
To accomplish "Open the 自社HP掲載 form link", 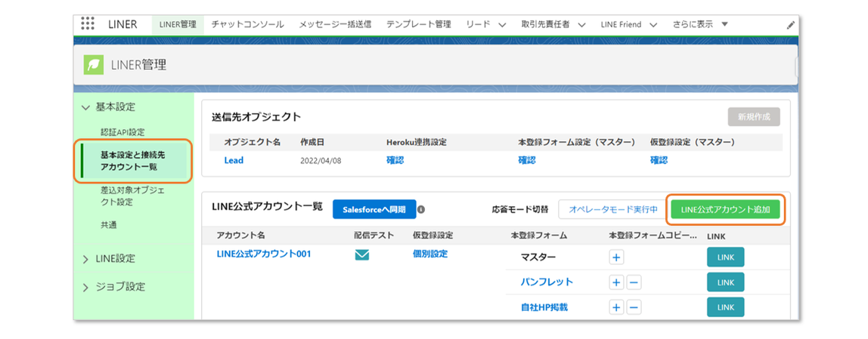I will coord(544,307).
